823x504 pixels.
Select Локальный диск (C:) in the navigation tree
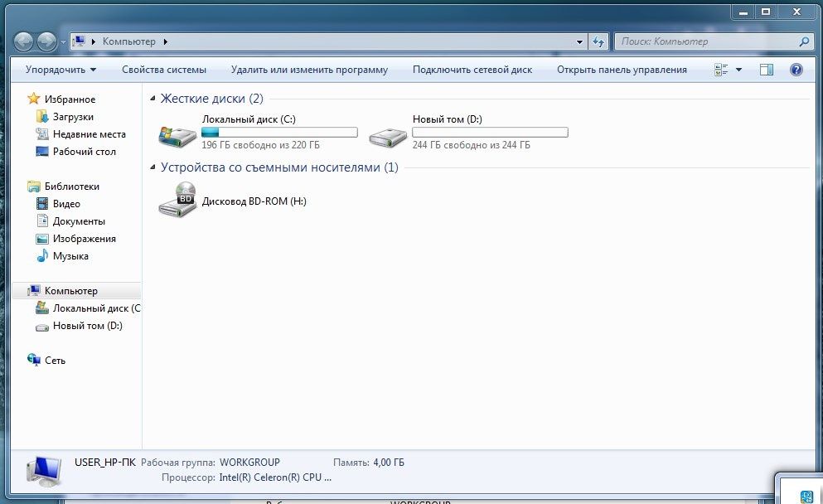97,308
